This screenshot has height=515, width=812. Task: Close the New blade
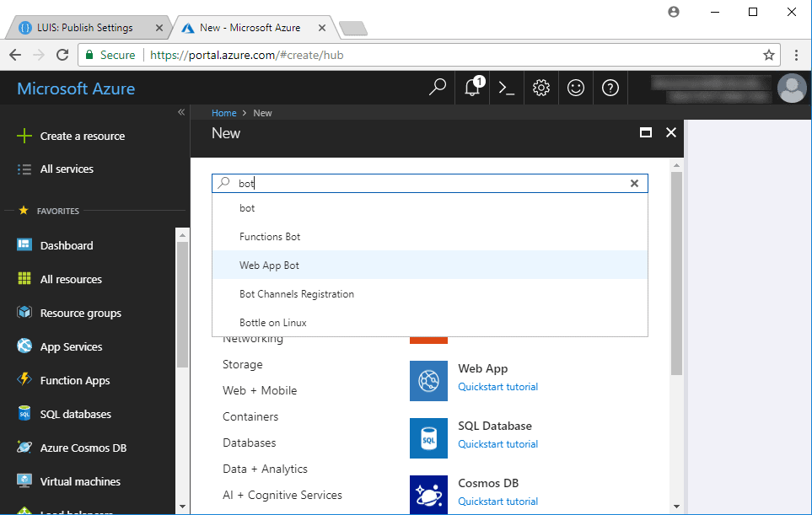coord(671,132)
